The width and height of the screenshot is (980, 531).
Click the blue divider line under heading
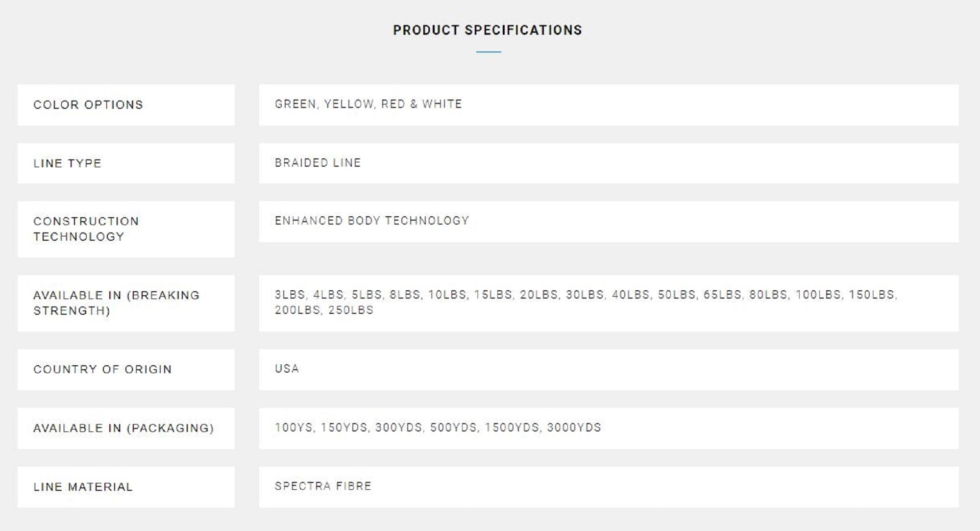[x=489, y=51]
